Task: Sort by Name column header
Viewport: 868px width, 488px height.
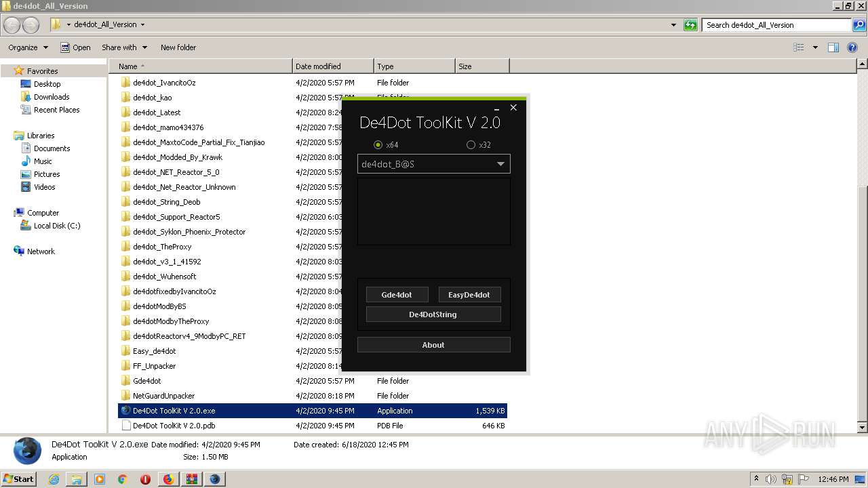Action: coord(201,66)
